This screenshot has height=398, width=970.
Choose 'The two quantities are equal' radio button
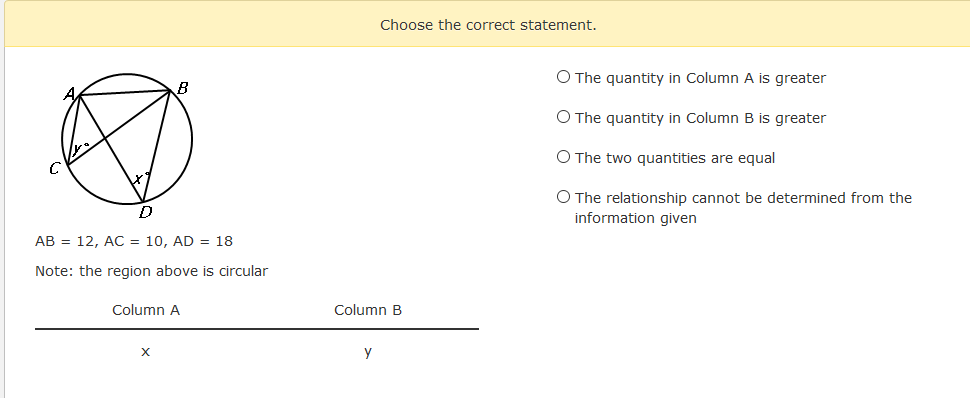click(563, 157)
